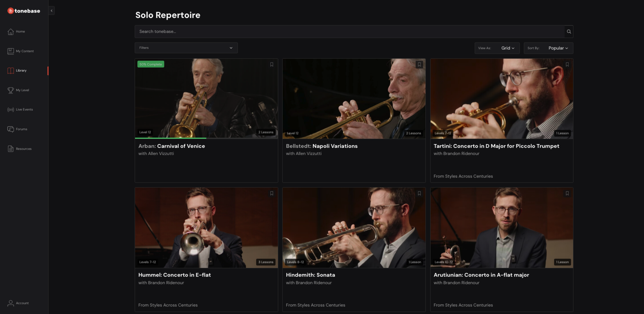Click the Tartini piccolo trumpet thumbnail
The image size is (644, 314).
pos(502,98)
